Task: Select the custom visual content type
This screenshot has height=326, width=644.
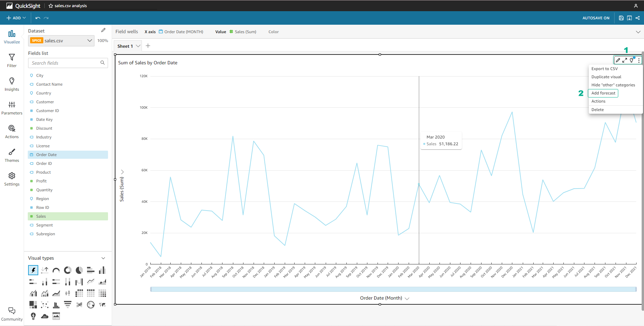Action: [x=56, y=316]
